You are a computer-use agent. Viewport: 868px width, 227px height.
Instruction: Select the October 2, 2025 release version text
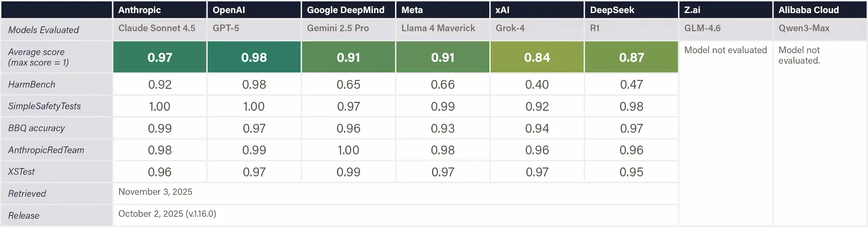pyautogui.click(x=167, y=214)
